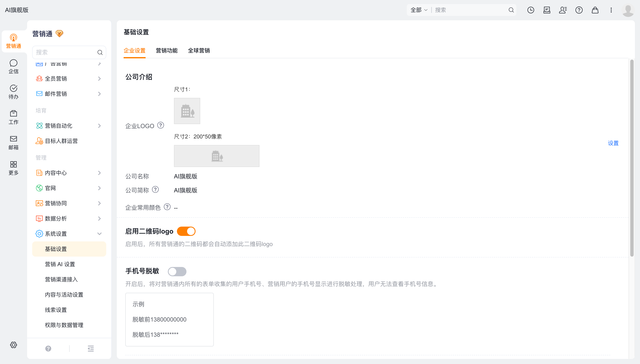Click the history clock icon in top bar

tap(531, 10)
